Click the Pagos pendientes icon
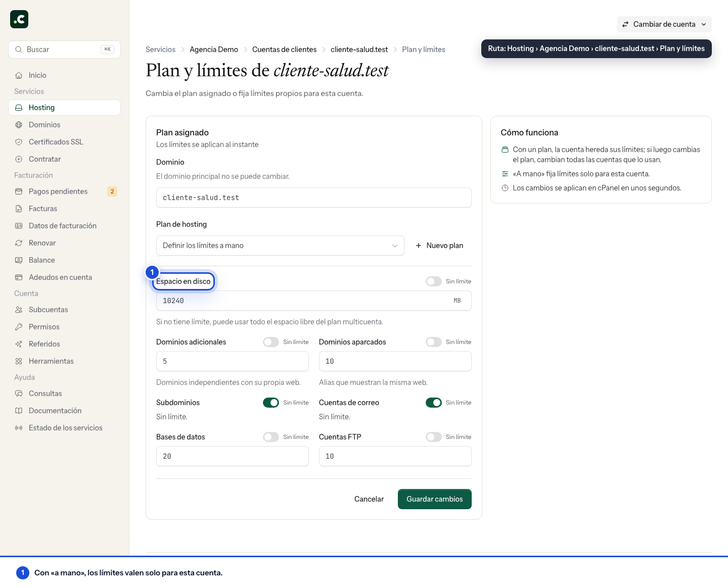The image size is (728, 588). point(19,191)
